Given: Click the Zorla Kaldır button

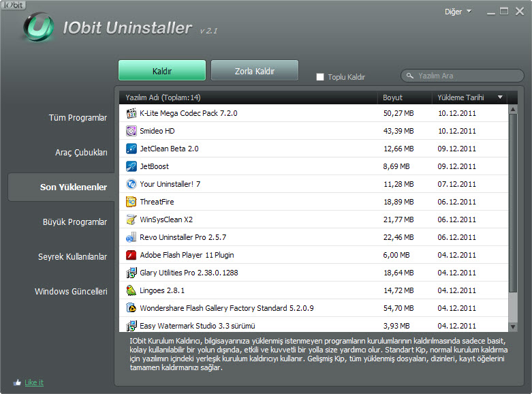Looking at the screenshot, I should 255,71.
